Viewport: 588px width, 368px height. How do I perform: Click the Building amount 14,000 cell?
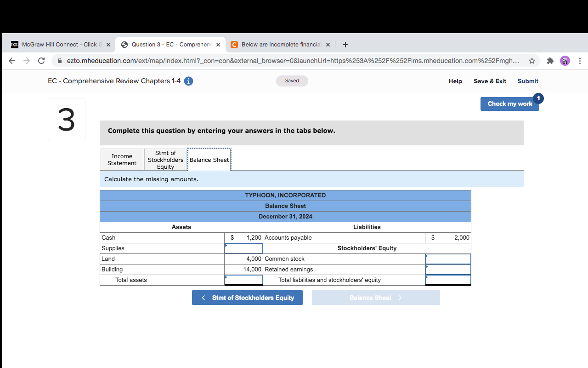(243, 270)
